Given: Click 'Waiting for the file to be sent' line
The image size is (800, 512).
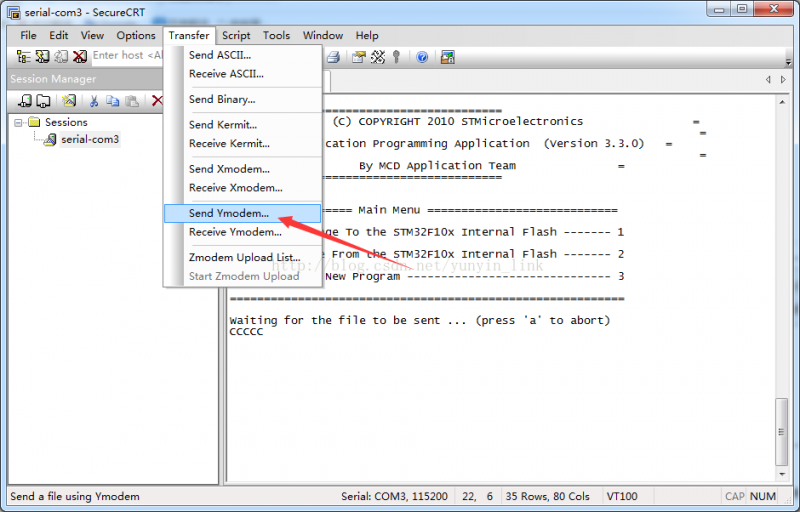Looking at the screenshot, I should [420, 320].
